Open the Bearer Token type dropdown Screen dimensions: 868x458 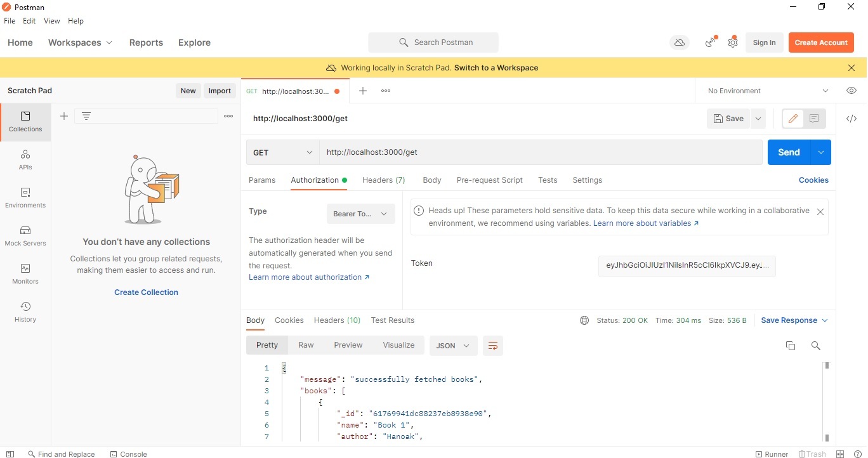(x=360, y=214)
